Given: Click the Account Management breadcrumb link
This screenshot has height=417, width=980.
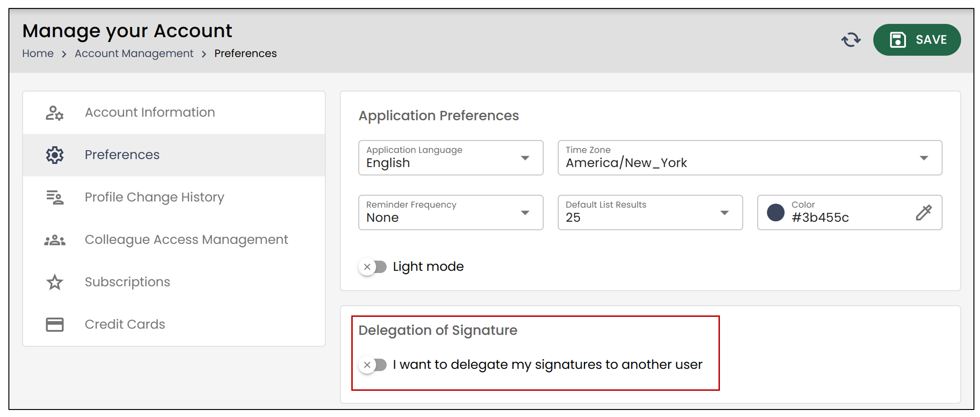Looking at the screenshot, I should coord(134,53).
